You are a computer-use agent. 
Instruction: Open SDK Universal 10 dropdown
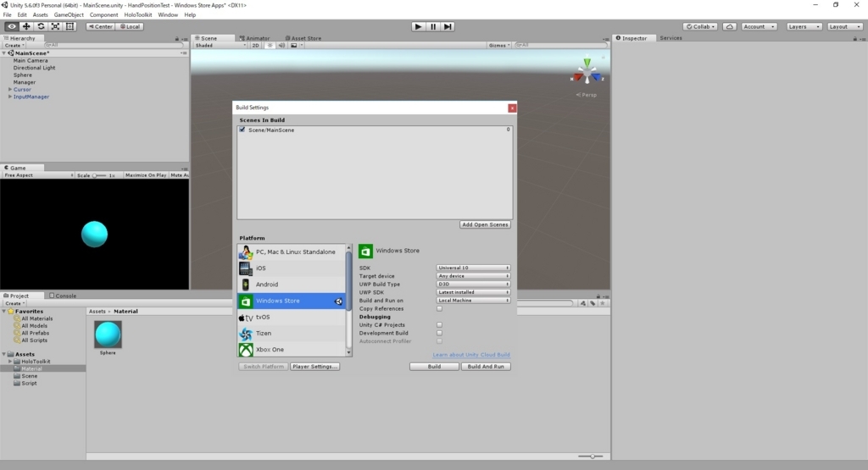tap(473, 268)
